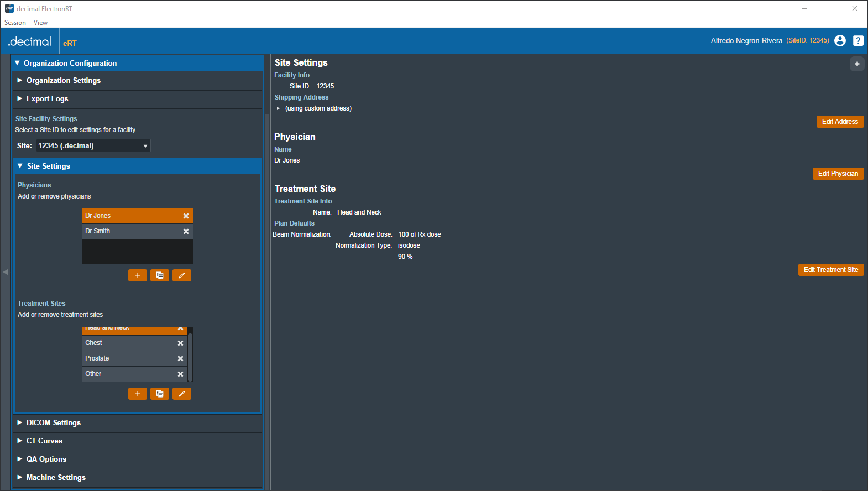Duplicate the selected physician with copy icon

[160, 275]
